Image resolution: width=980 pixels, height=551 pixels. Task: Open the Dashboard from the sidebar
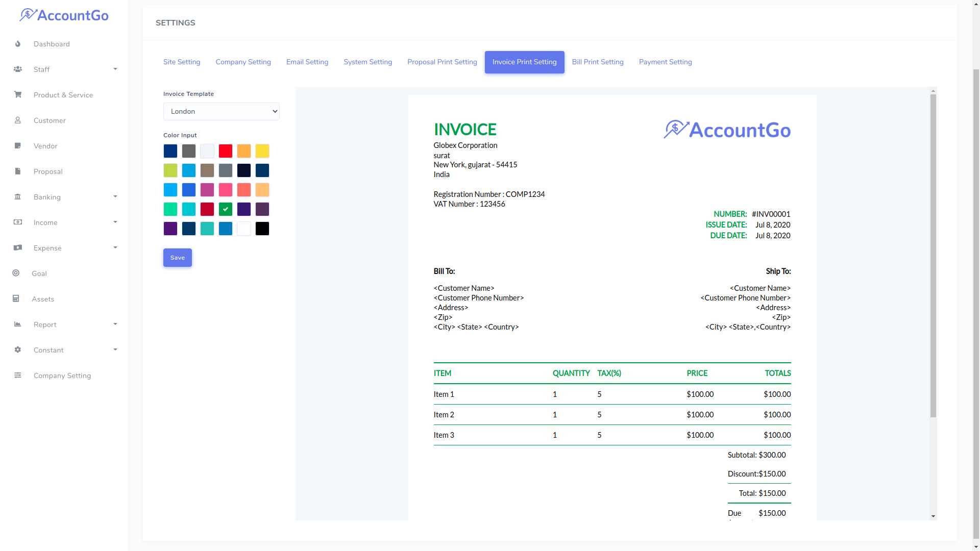click(18, 44)
